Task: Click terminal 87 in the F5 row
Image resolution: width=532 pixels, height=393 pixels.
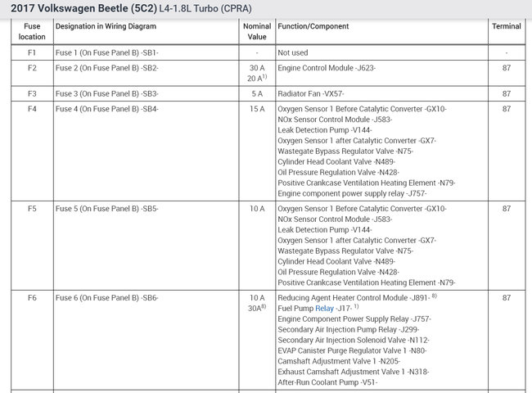Action: pos(506,209)
